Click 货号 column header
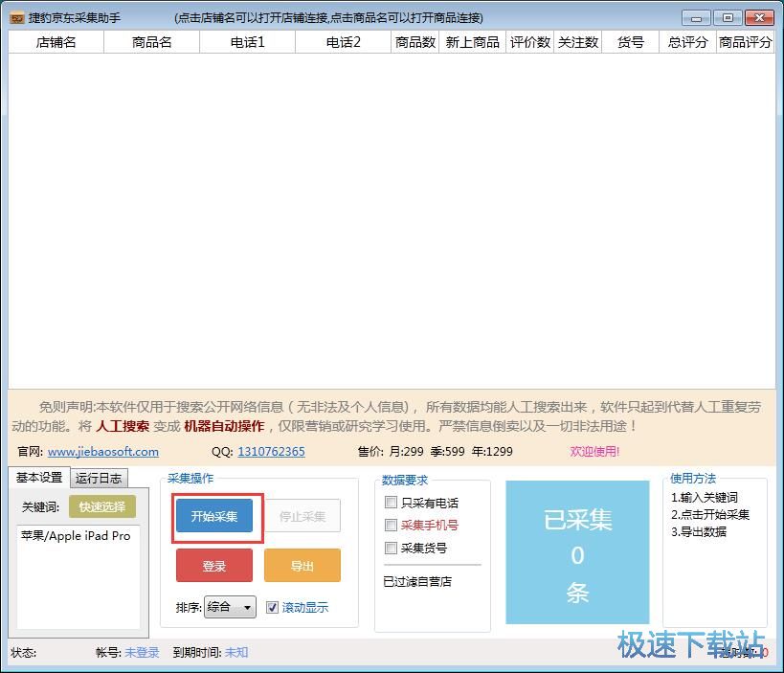 tap(631, 42)
